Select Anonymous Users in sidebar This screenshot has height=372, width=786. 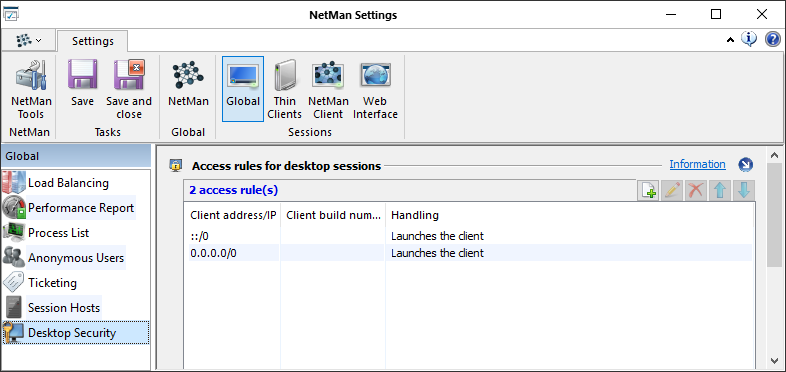76,258
